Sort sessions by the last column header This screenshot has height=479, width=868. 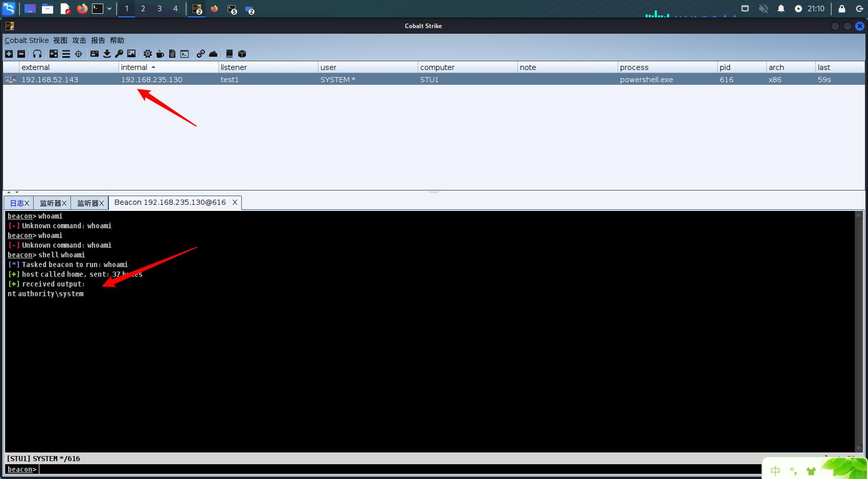(840, 67)
